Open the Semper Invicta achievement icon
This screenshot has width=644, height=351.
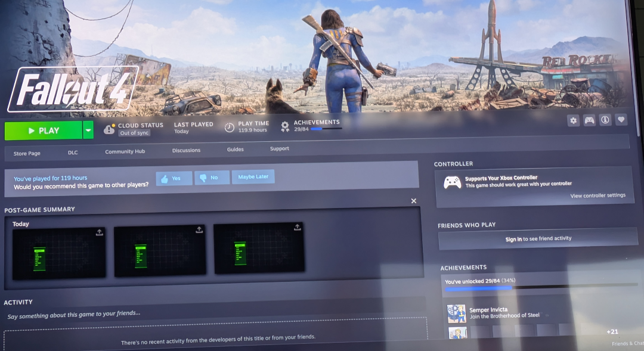click(x=456, y=313)
